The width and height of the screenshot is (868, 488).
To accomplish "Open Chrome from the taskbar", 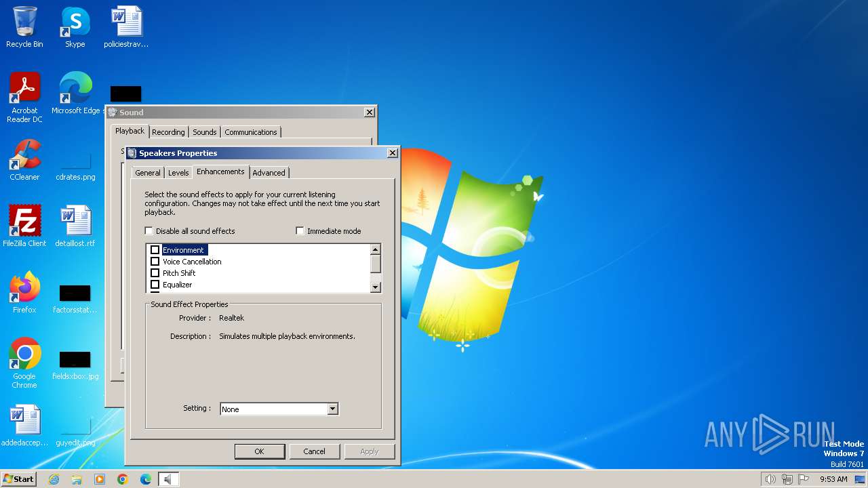I will click(123, 479).
